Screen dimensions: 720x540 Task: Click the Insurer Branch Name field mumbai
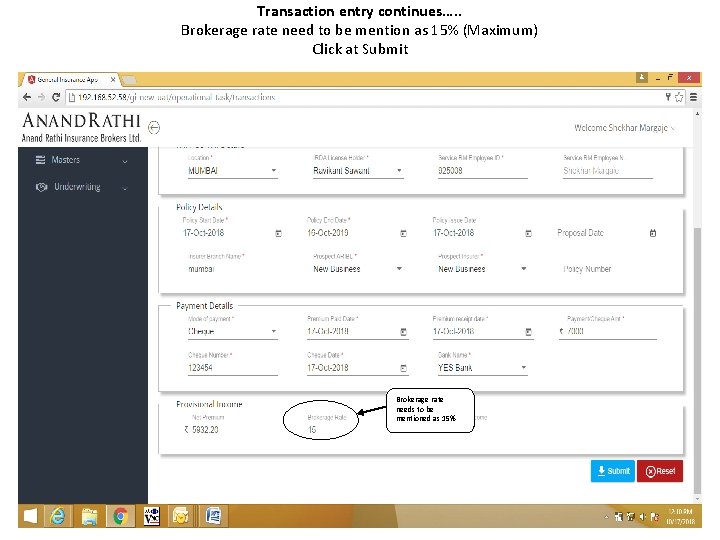pyautogui.click(x=232, y=269)
